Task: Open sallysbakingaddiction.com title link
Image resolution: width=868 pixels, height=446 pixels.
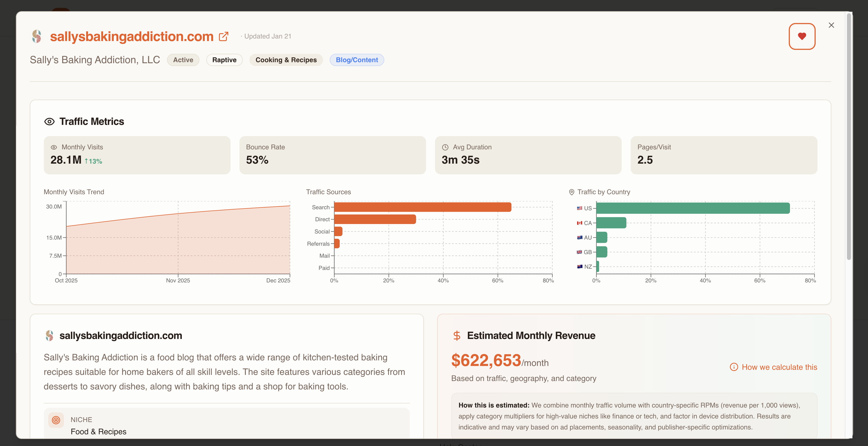Action: 132,36
